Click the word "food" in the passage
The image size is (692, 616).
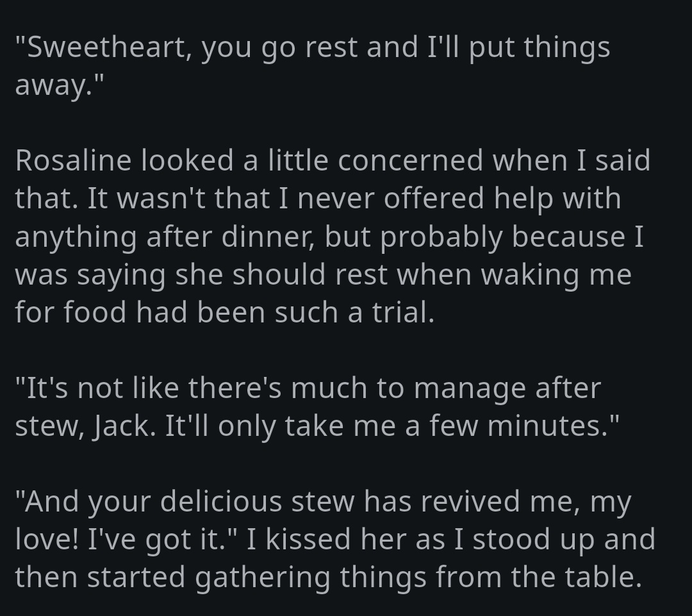95,312
